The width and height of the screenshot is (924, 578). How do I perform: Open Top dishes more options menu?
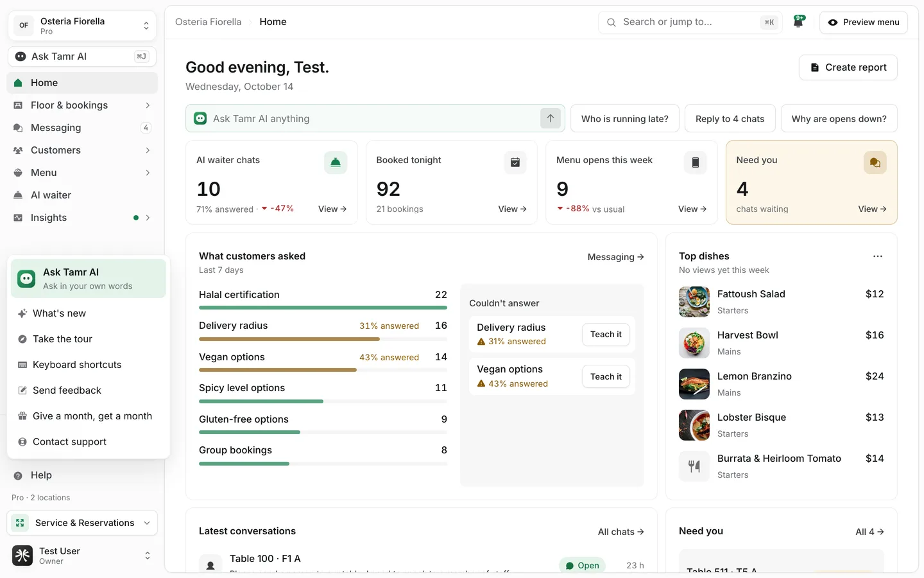pyautogui.click(x=878, y=256)
